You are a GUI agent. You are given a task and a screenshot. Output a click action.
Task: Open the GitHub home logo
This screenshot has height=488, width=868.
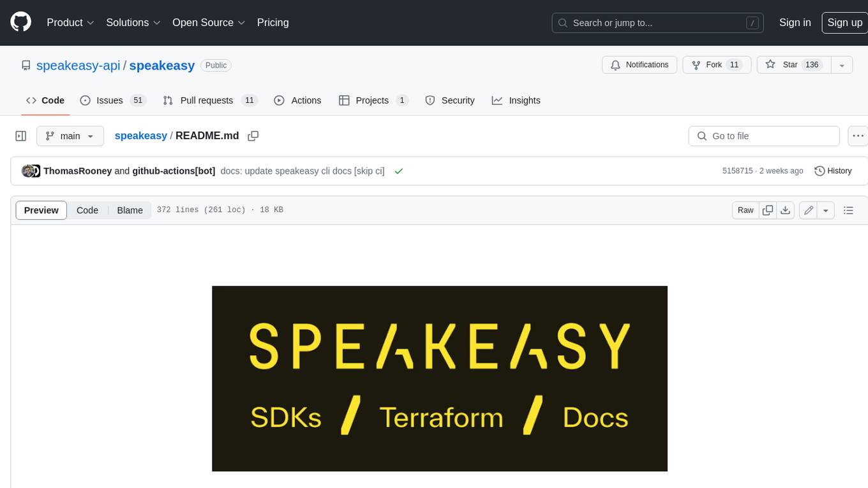click(21, 22)
